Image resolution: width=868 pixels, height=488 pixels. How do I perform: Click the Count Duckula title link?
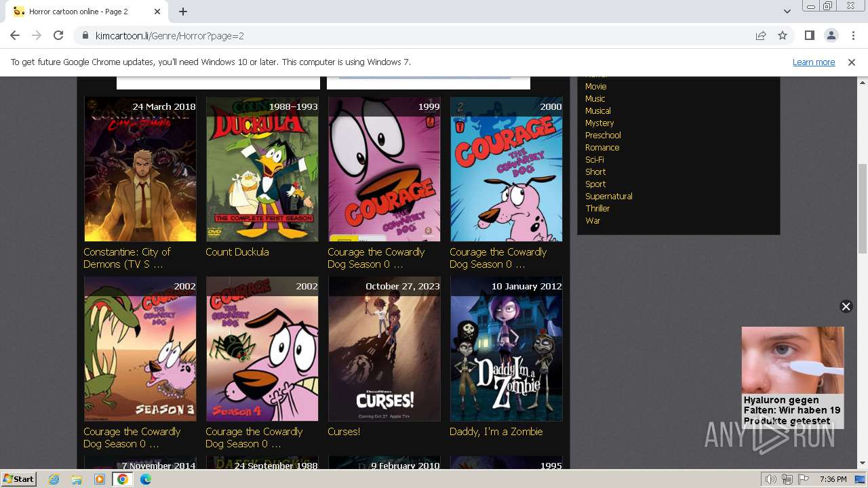tap(237, 251)
